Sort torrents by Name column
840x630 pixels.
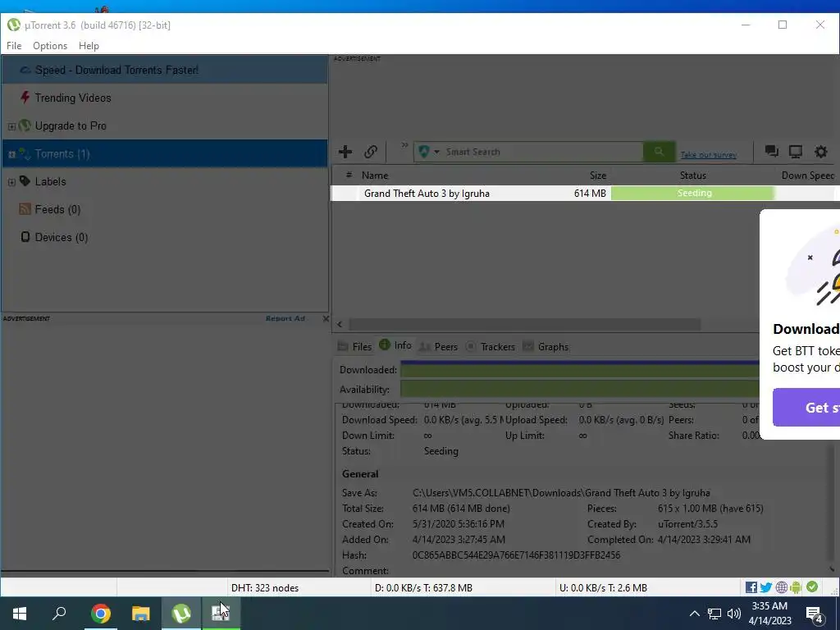tap(374, 176)
